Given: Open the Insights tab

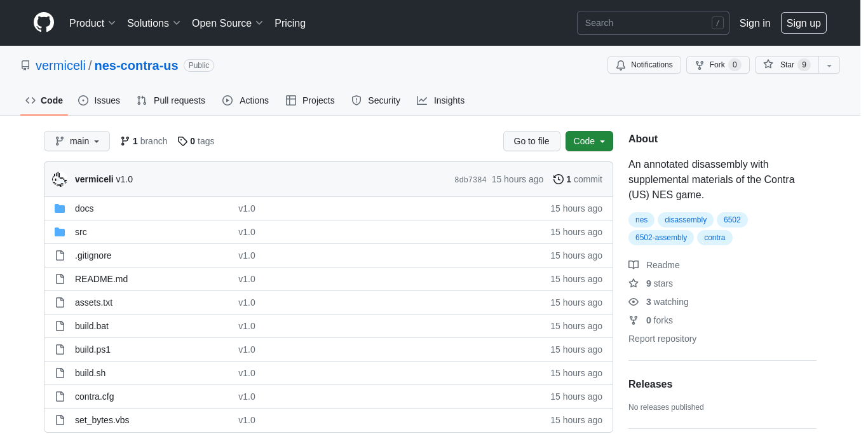Looking at the screenshot, I should point(441,100).
